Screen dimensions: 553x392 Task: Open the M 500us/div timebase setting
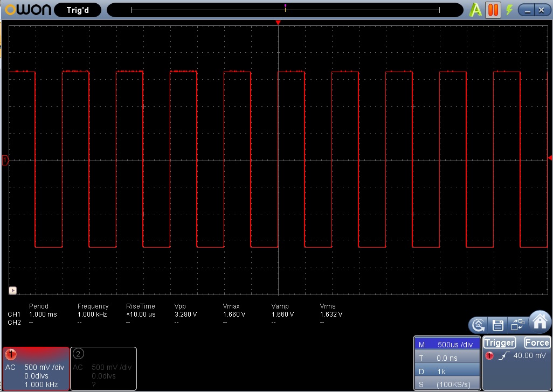pos(446,345)
